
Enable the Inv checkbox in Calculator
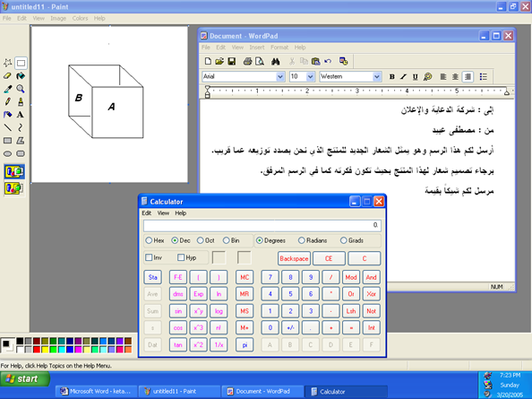[x=149, y=257]
